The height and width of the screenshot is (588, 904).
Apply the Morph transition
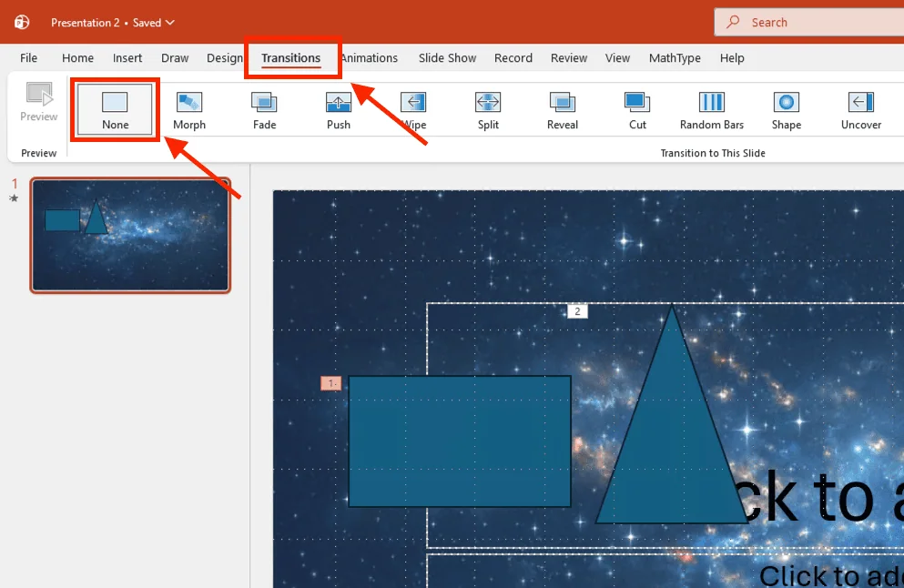pos(189,111)
